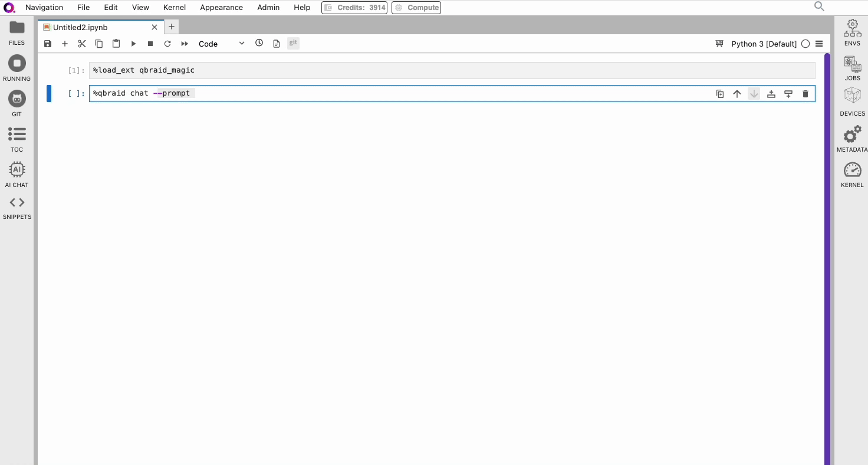The height and width of the screenshot is (465, 868).
Task: Open the View menu
Action: point(140,8)
